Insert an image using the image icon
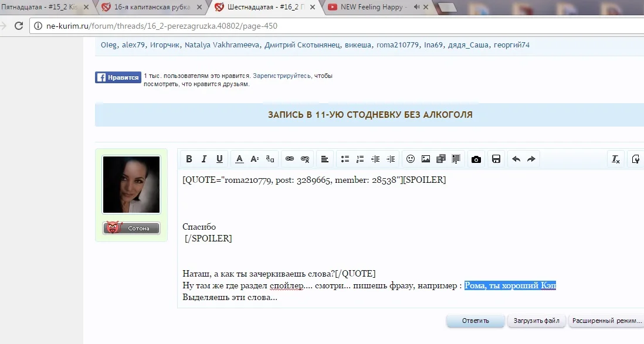644x344 pixels. [426, 158]
